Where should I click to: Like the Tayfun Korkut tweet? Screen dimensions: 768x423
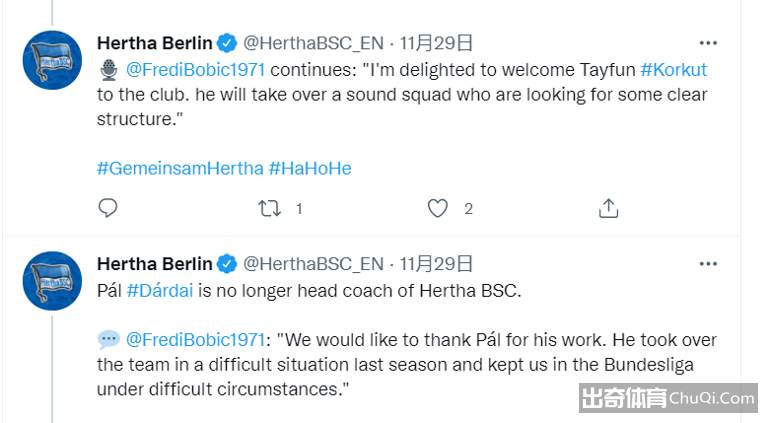437,208
